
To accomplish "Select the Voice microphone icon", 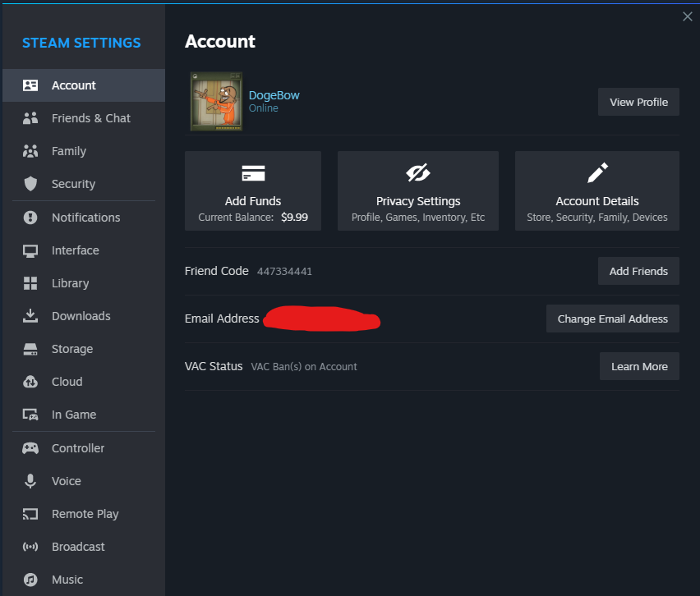I will tap(30, 481).
